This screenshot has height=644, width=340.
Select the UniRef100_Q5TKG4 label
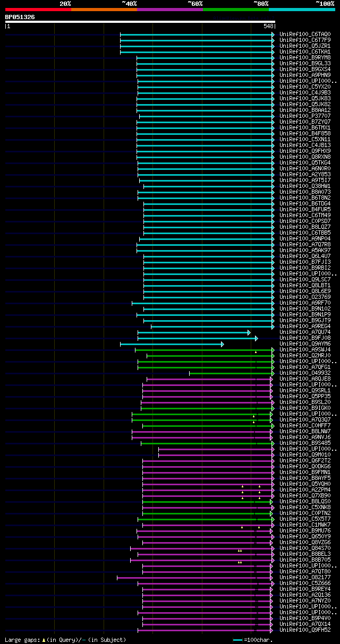coord(305,162)
